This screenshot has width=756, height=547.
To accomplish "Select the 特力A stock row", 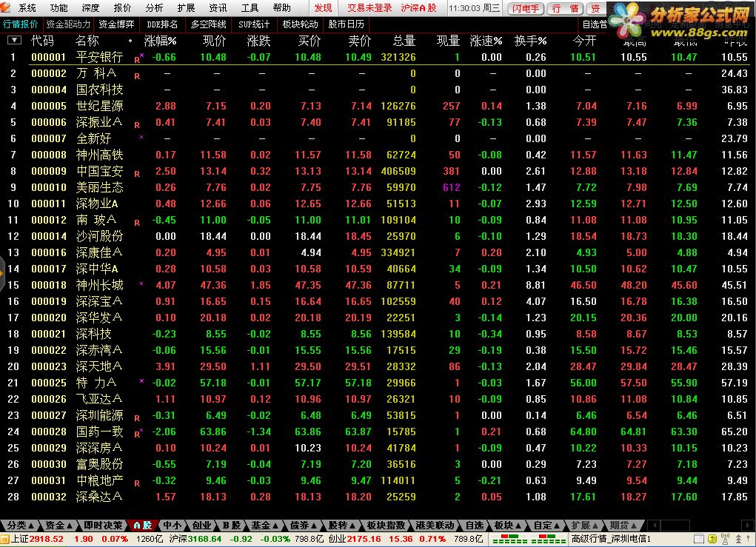I will tap(378, 383).
